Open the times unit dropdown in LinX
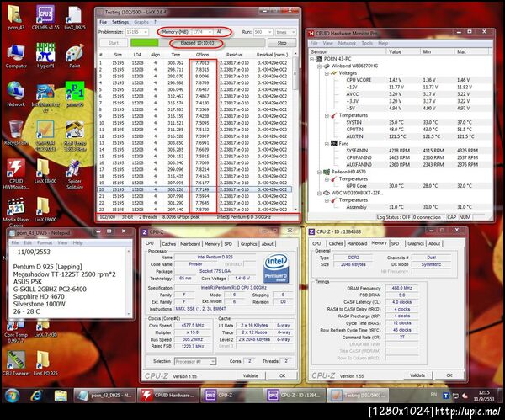The width and height of the screenshot is (505, 420). 293,32
